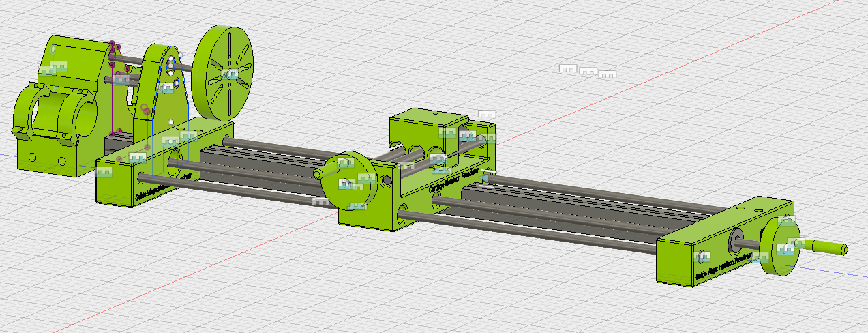Viewport: 868px width, 333px height.
Task: Select the round hole on the carriage side face
Action: (387, 181)
